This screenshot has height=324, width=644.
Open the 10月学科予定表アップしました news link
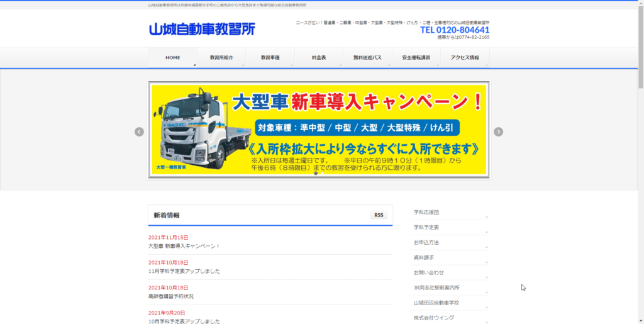coord(184,321)
